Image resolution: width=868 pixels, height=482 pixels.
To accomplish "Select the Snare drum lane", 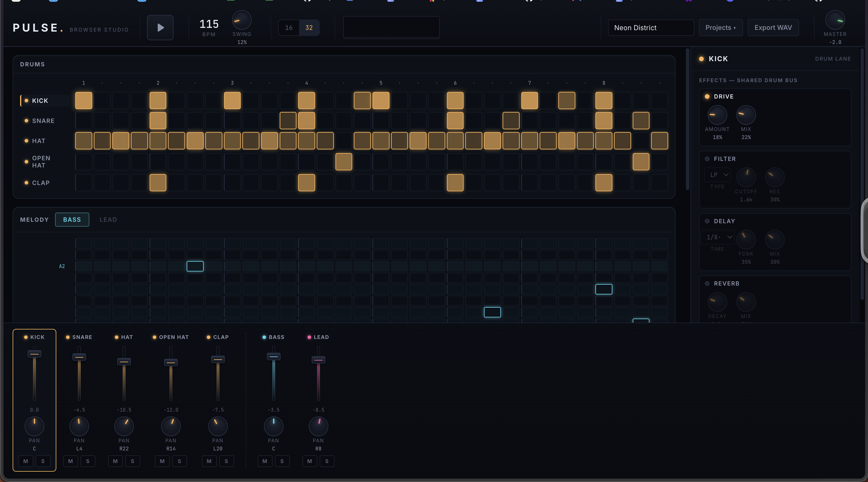I will 45,121.
